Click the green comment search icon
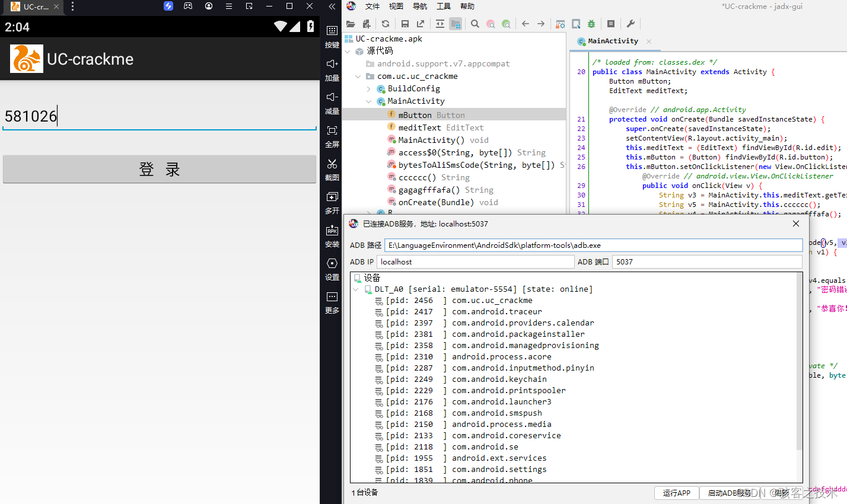This screenshot has height=504, width=847. coord(506,24)
